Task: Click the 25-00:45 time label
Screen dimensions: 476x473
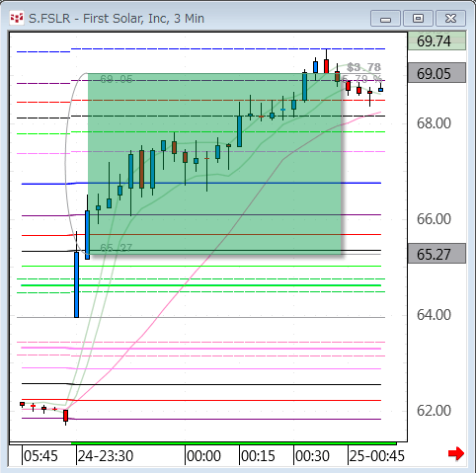Action: [x=376, y=456]
